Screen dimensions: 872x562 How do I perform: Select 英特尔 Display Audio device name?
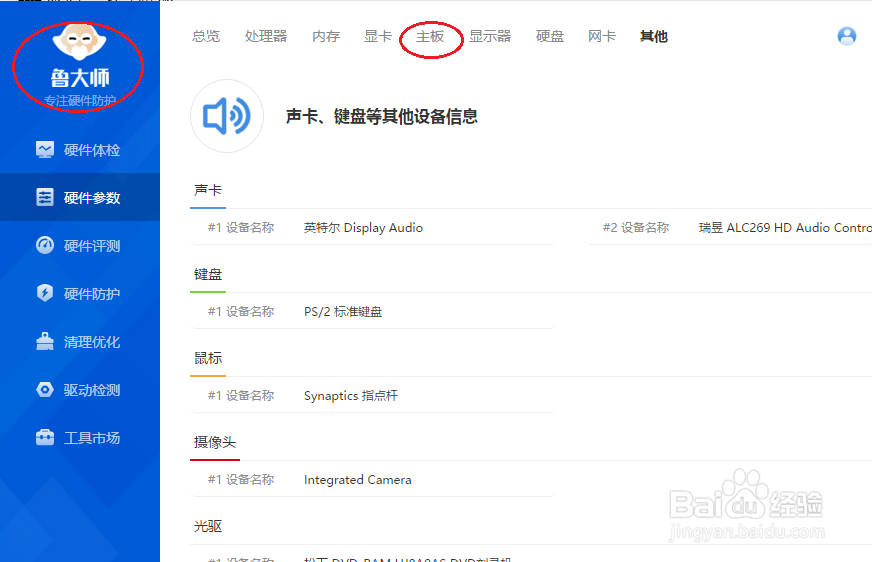(x=363, y=227)
